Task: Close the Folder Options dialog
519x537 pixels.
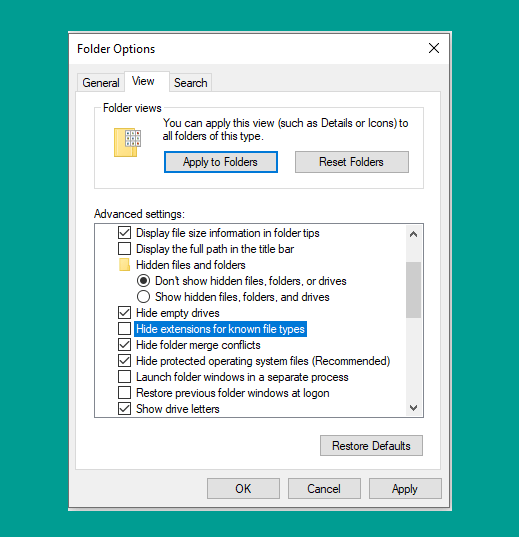Action: (x=434, y=48)
